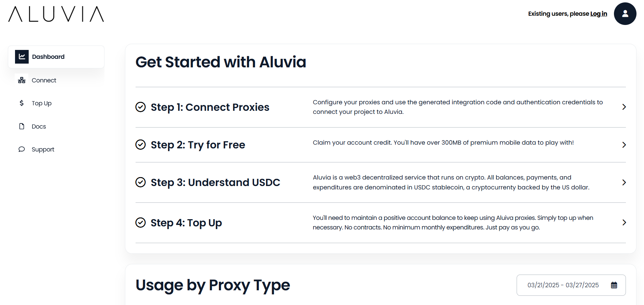Click the Step 4 checkmark circle
The image size is (644, 305).
pos(141,223)
